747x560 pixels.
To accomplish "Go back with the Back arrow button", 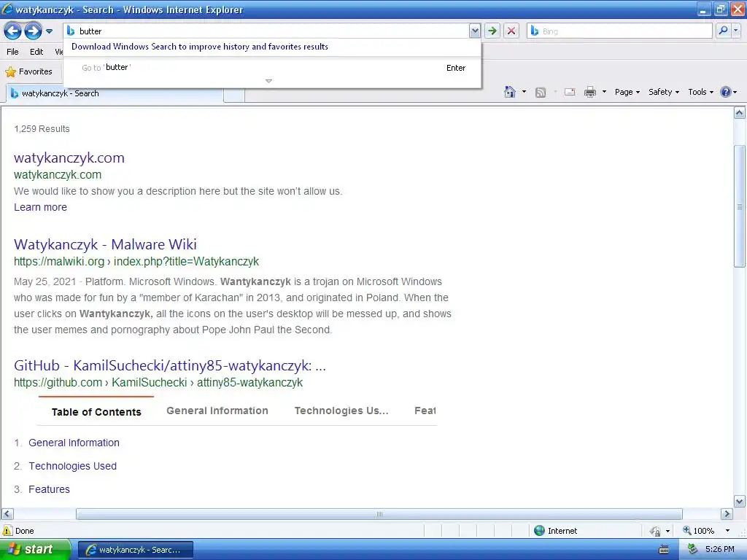I will pyautogui.click(x=13, y=31).
